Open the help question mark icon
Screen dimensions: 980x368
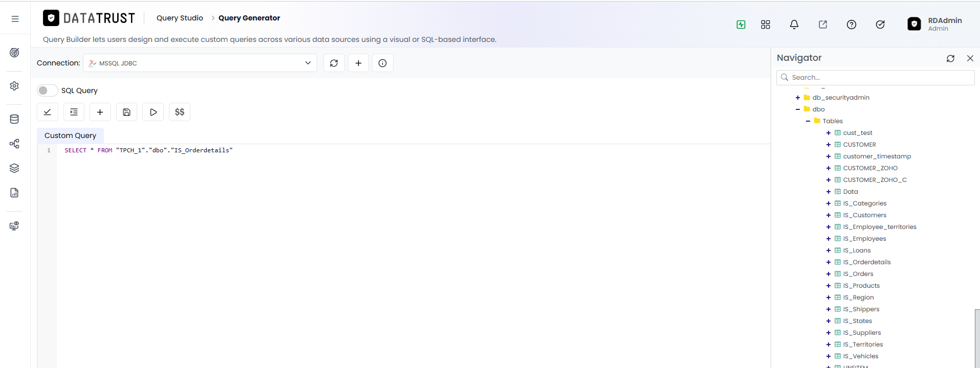coord(852,25)
